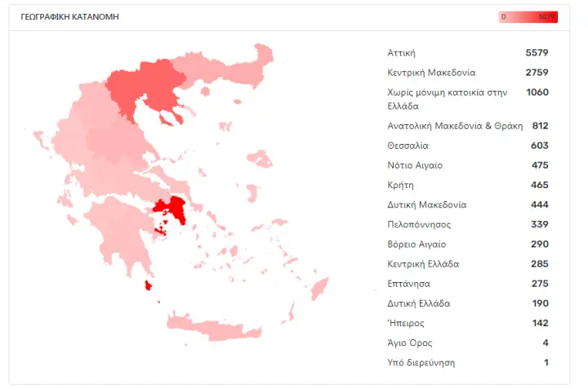This screenshot has width=588, height=390.
Task: Select the Θεσσαλία list row
Action: pos(468,146)
